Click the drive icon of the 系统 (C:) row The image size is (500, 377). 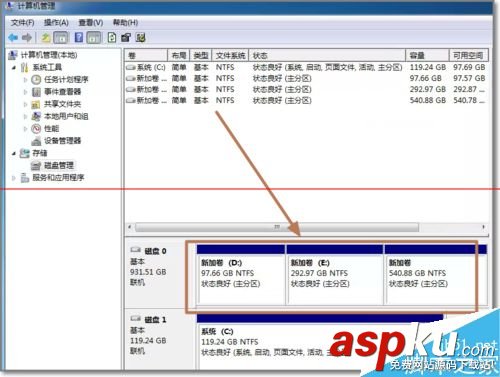click(x=131, y=68)
